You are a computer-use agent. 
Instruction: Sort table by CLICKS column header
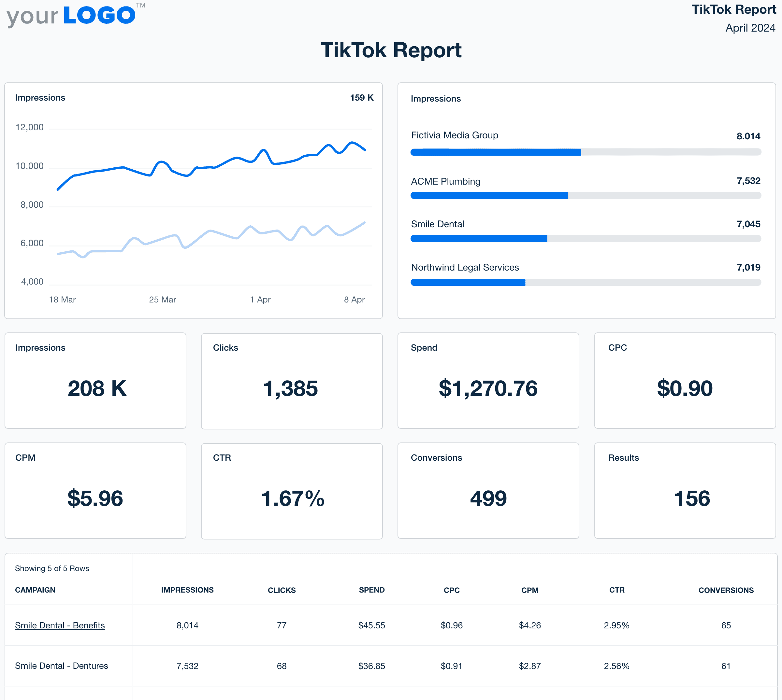point(281,590)
